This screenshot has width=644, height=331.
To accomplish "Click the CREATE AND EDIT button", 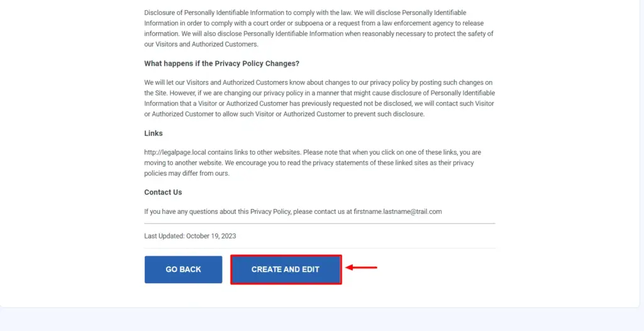I will (286, 269).
